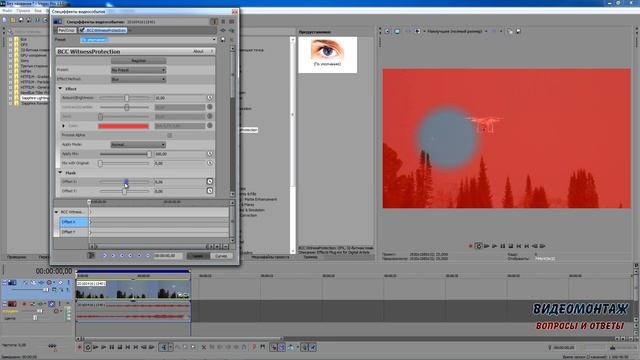Image resolution: width=640 pixels, height=360 pixels.
Task: Collapse the Effect parameter group
Action: pos(60,89)
